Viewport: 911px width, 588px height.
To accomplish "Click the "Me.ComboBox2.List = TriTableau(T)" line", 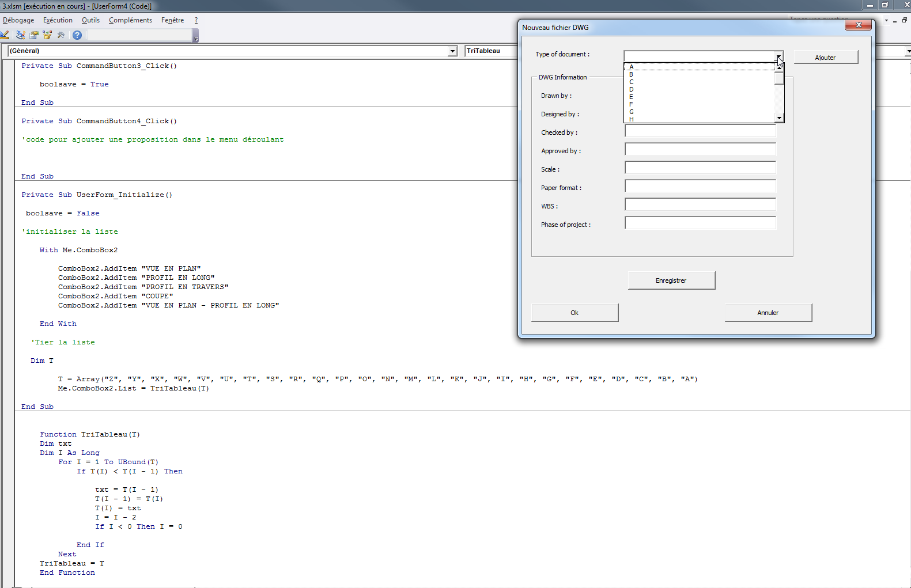I will [x=133, y=388].
